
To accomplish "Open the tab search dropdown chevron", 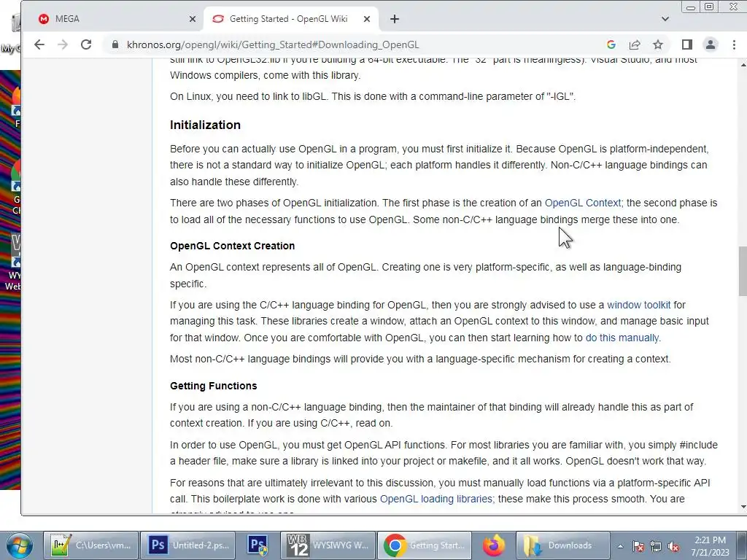I will (x=665, y=19).
